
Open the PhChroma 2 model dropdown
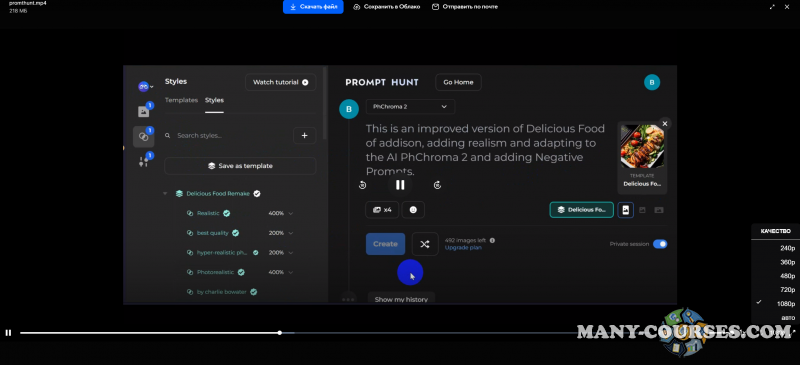click(x=410, y=107)
